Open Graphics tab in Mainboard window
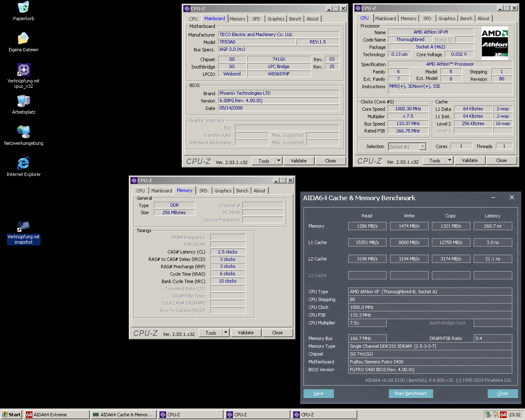Image resolution: width=525 pixels, height=420 pixels. click(x=276, y=19)
